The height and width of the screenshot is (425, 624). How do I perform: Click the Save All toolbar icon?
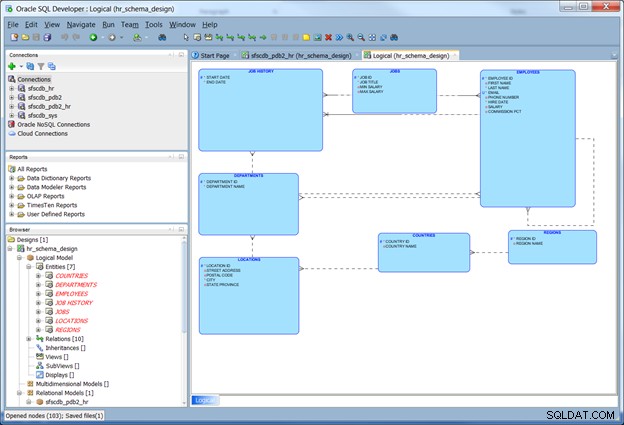pyautogui.click(x=47, y=37)
